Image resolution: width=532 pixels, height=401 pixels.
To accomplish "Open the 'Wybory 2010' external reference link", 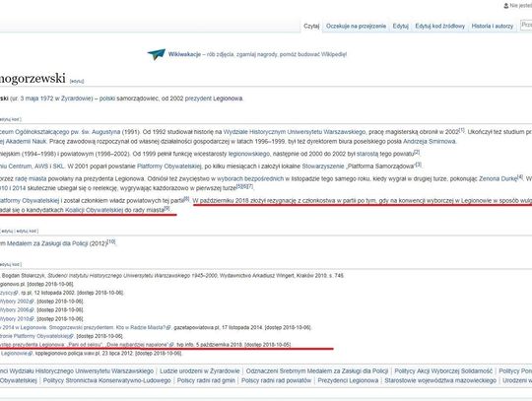I will click(x=16, y=319).
